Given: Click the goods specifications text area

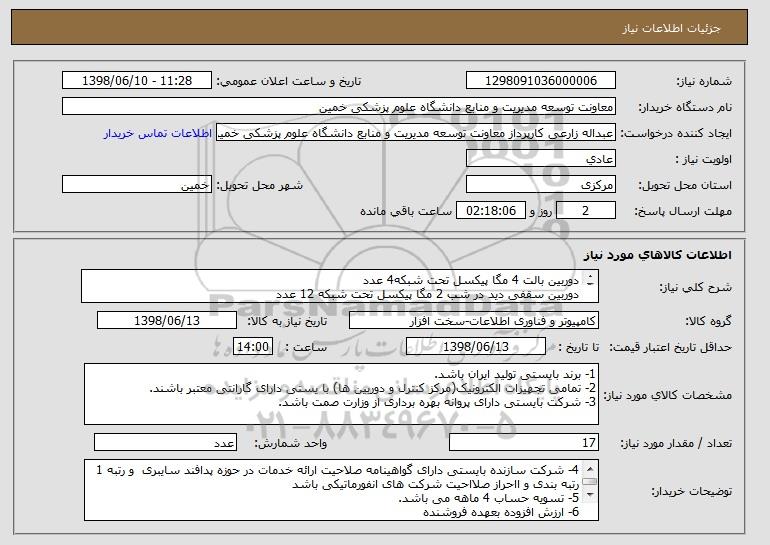Looking at the screenshot, I should point(341,394).
